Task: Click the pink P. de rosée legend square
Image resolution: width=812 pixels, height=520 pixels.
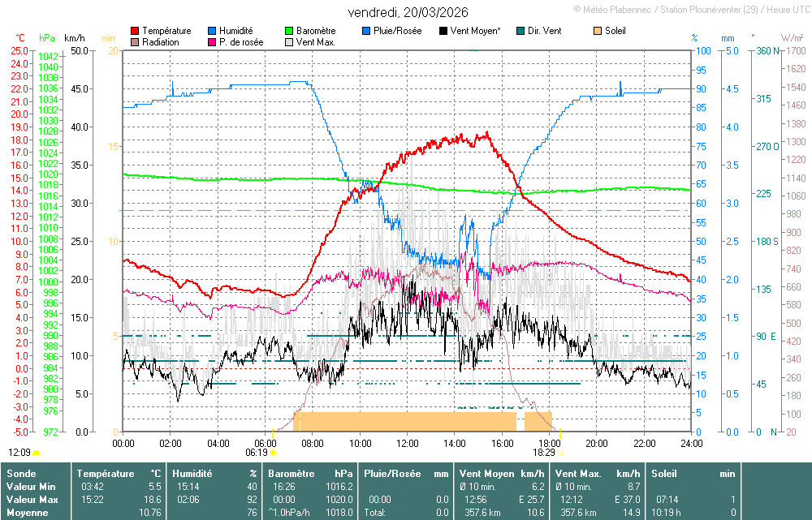Action: pyautogui.click(x=213, y=42)
